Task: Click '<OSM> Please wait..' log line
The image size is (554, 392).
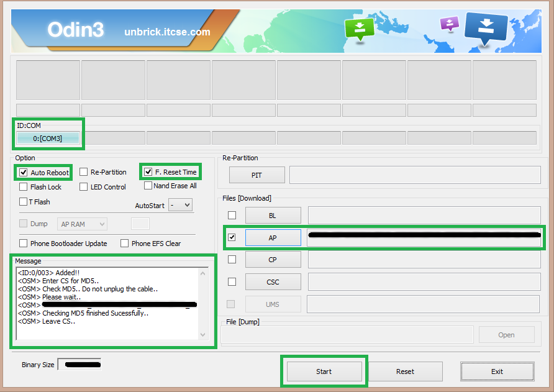Action: pyautogui.click(x=49, y=297)
